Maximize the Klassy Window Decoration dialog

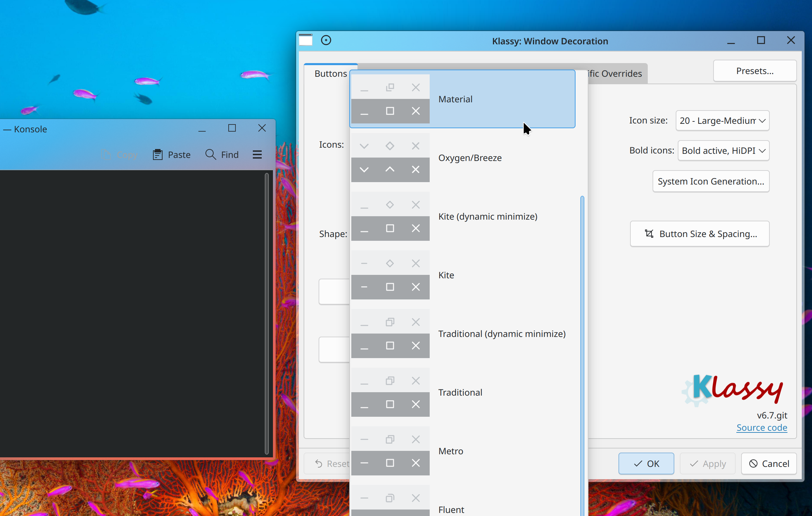761,41
